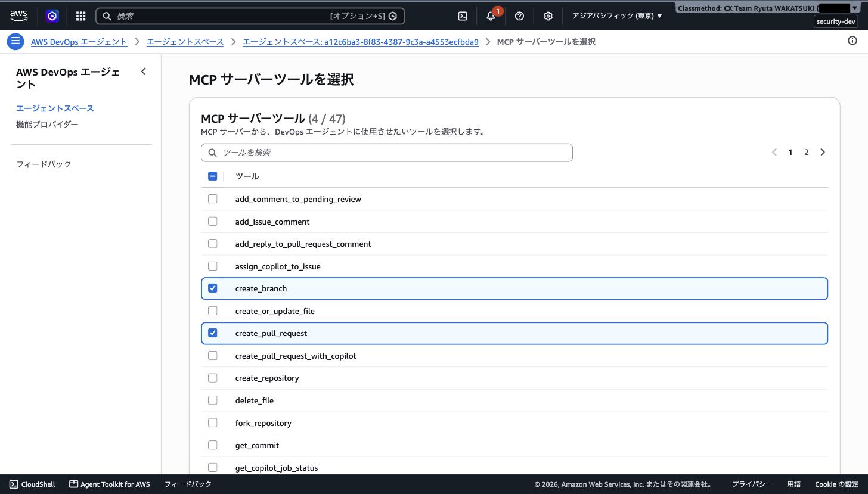Image resolution: width=868 pixels, height=494 pixels.
Task: Go to previous page of tools
Action: tap(774, 152)
